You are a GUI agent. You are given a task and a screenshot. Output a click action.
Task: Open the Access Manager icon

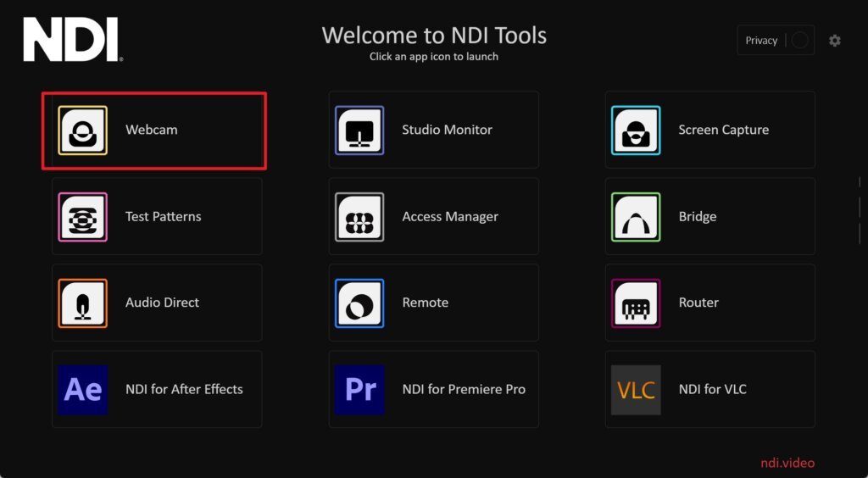click(359, 217)
